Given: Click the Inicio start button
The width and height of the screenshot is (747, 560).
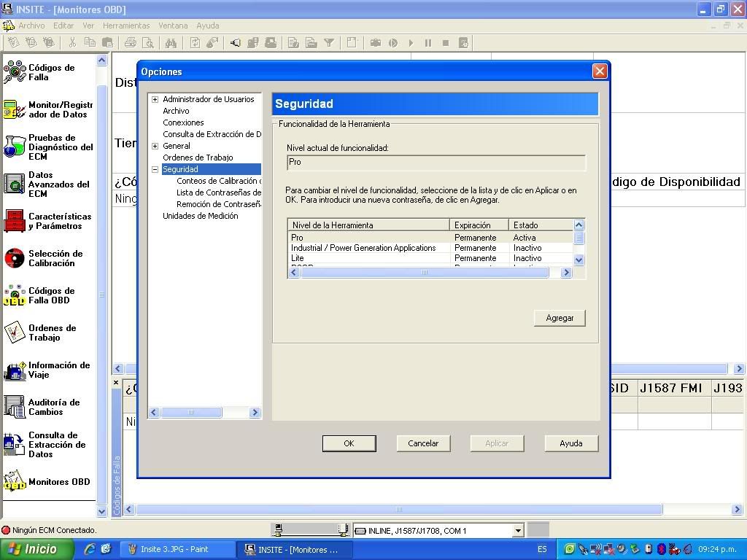Looking at the screenshot, I should (36, 549).
